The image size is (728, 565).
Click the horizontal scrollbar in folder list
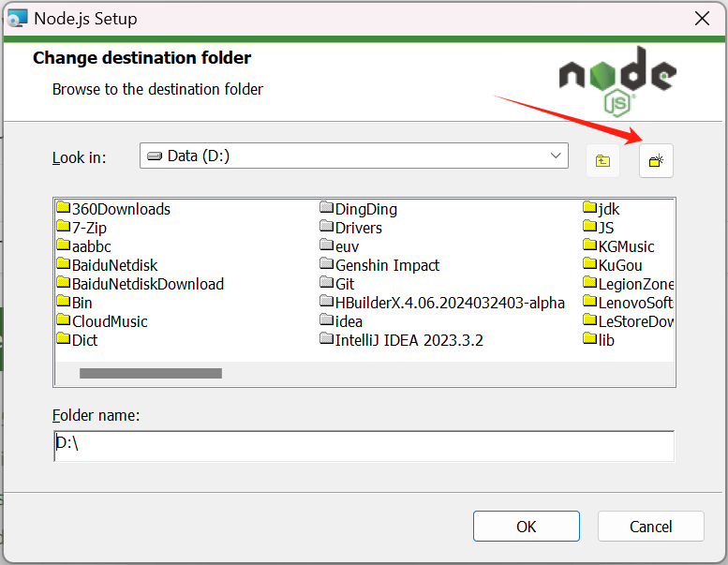(151, 373)
